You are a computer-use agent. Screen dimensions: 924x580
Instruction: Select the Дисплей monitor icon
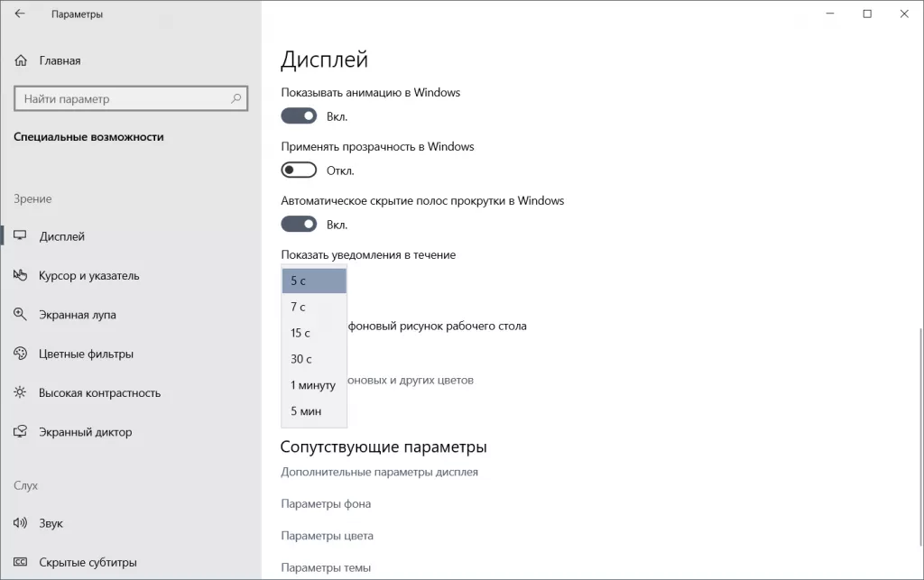pos(20,235)
